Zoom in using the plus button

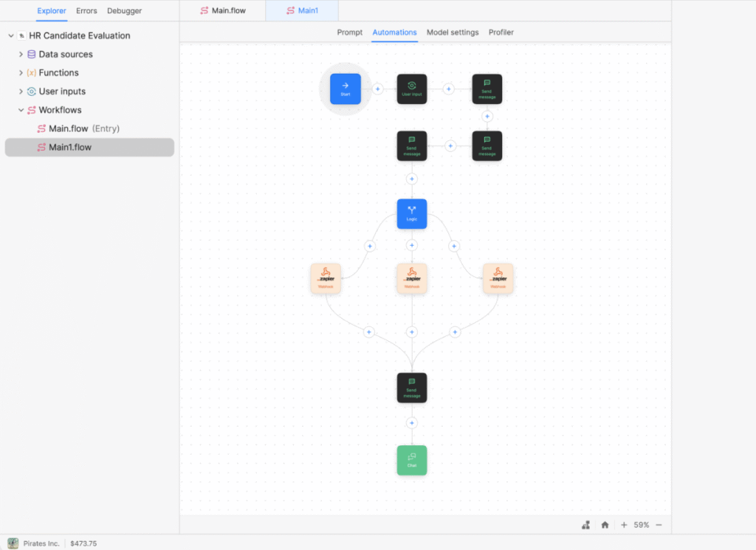pos(624,524)
